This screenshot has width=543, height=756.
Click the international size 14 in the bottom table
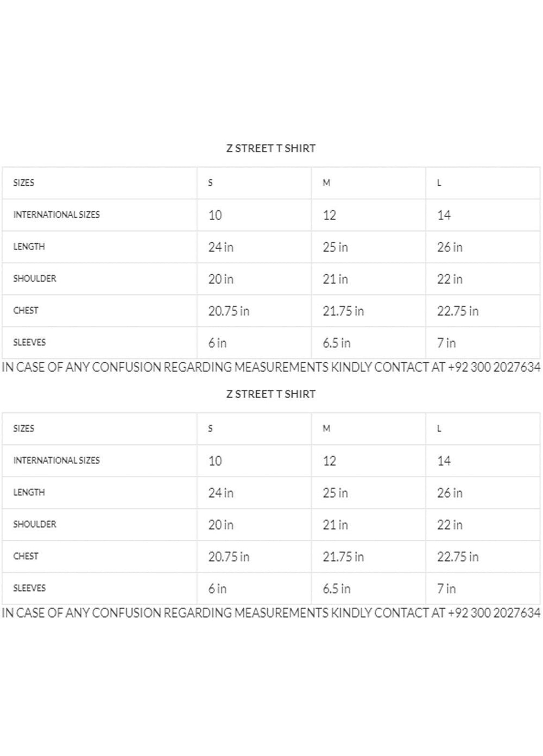coord(444,461)
